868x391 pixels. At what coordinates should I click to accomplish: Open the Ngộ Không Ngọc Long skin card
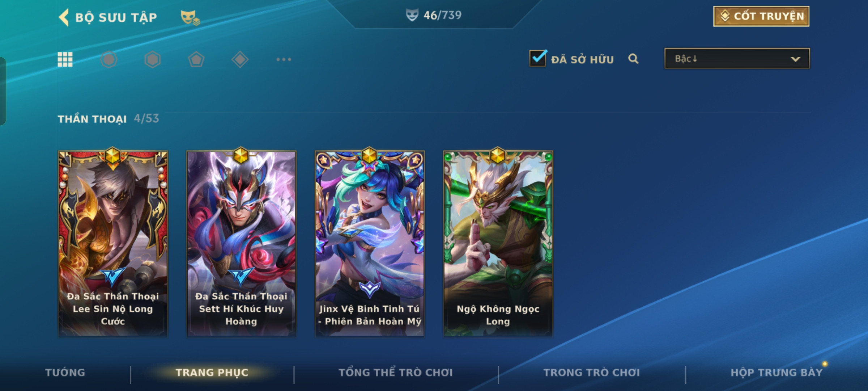[498, 244]
